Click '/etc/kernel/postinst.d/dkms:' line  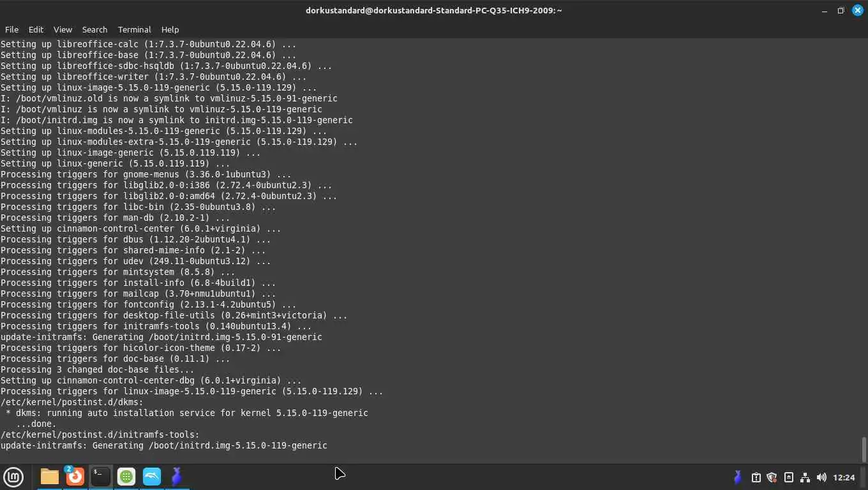pyautogui.click(x=71, y=402)
